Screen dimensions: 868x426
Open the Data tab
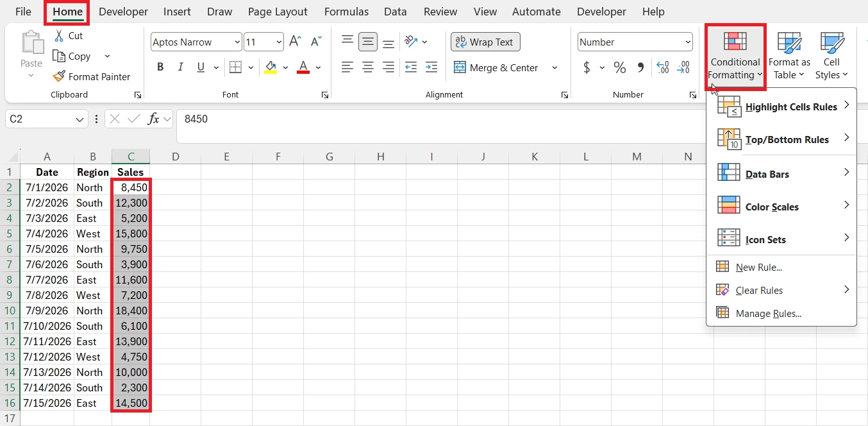pos(396,12)
